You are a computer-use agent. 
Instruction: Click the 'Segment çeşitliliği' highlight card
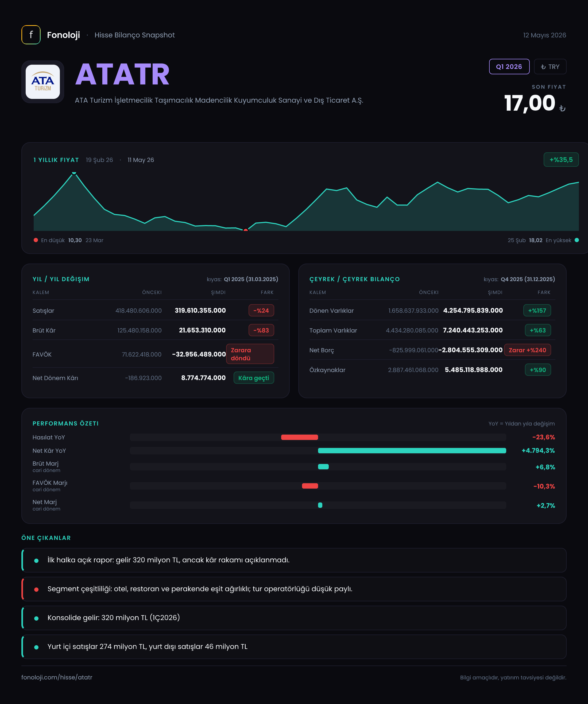click(294, 589)
